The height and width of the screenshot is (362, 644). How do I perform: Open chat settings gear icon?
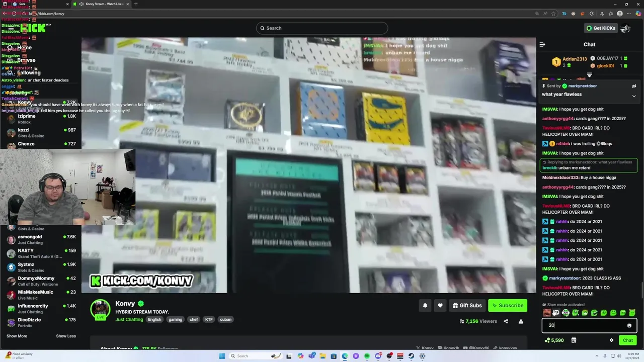[x=611, y=340]
